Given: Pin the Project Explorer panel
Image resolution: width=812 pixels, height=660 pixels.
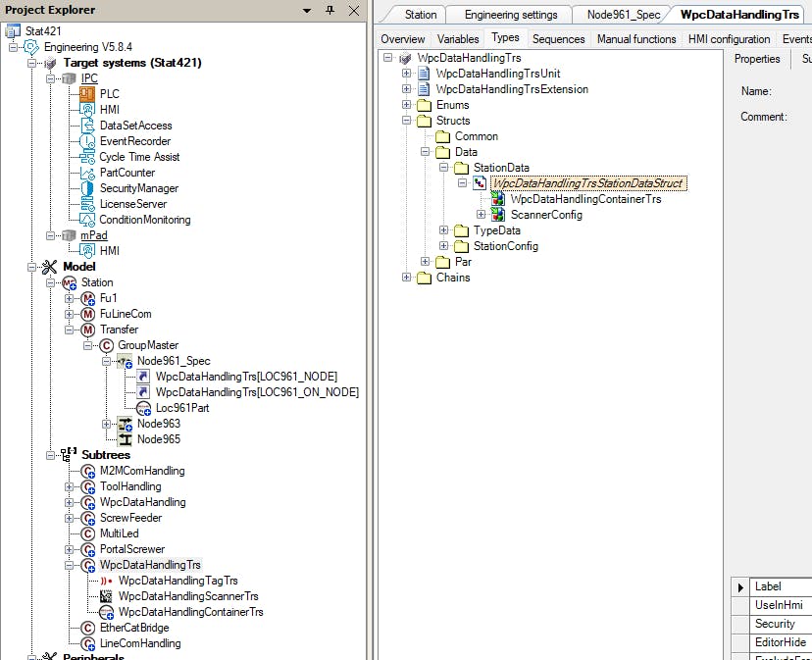Looking at the screenshot, I should tap(330, 10).
